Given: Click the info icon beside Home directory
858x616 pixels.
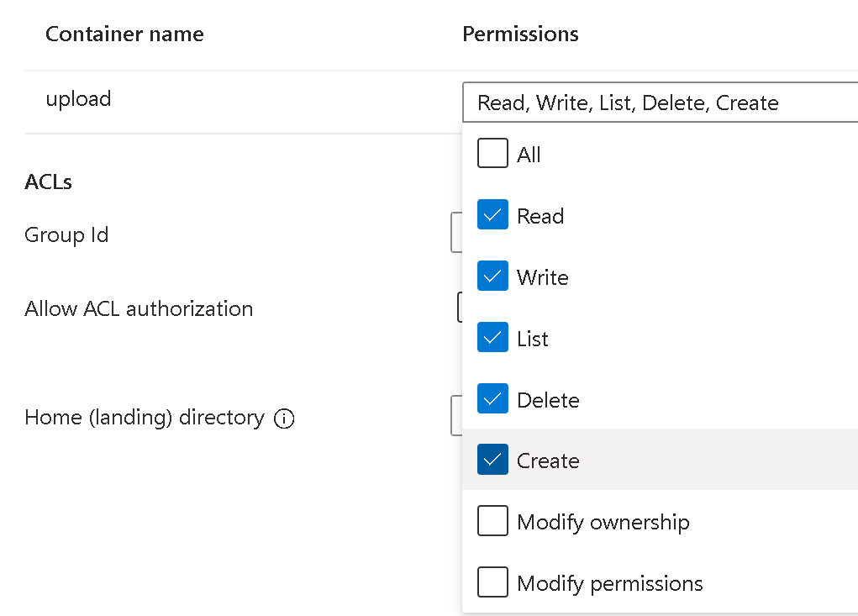Looking at the screenshot, I should coord(284,419).
